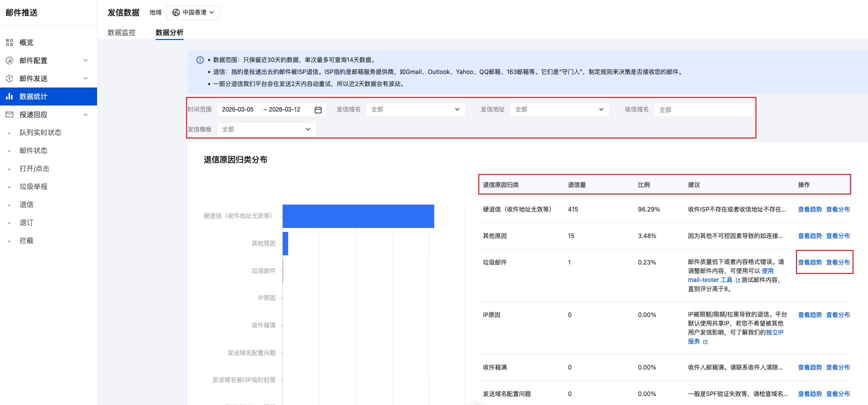The image size is (868, 405).
Task: Click the blue info icon in notice
Action: [200, 60]
